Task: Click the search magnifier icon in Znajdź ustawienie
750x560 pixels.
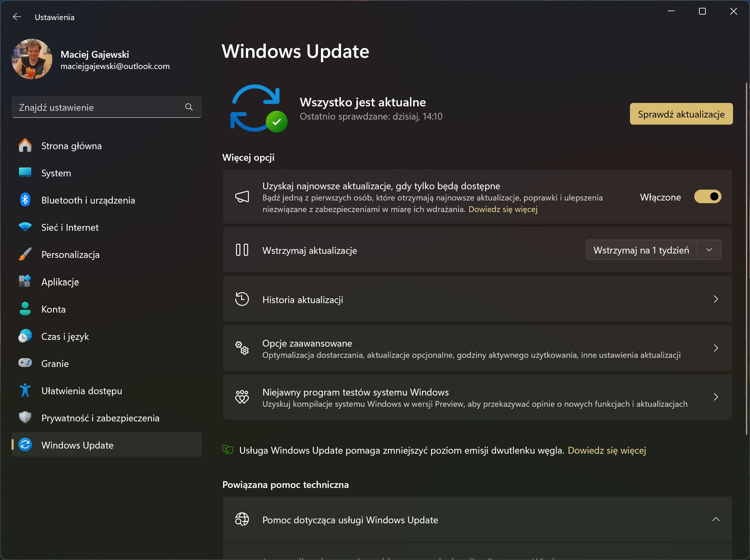Action: point(189,107)
